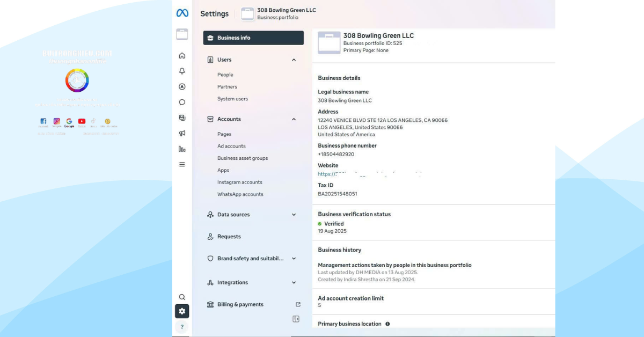Open Instagram accounts
Viewport: 644px width, 337px height.
point(240,182)
